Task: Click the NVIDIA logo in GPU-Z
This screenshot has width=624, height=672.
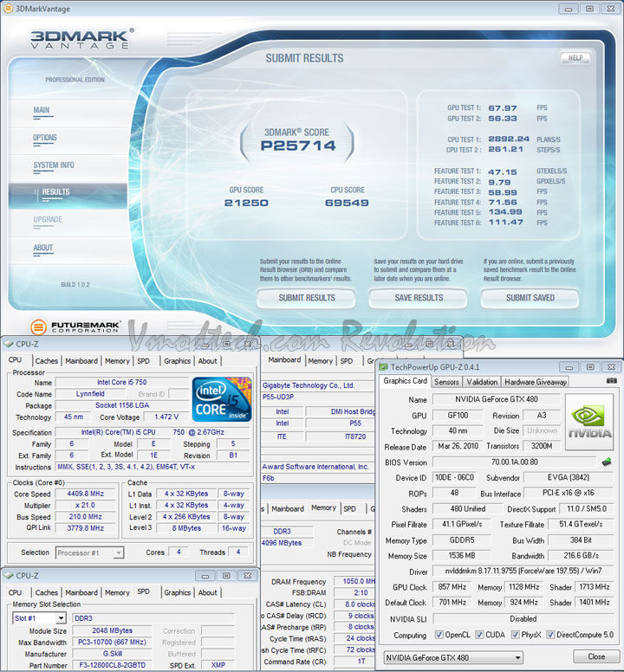Action: tap(589, 422)
